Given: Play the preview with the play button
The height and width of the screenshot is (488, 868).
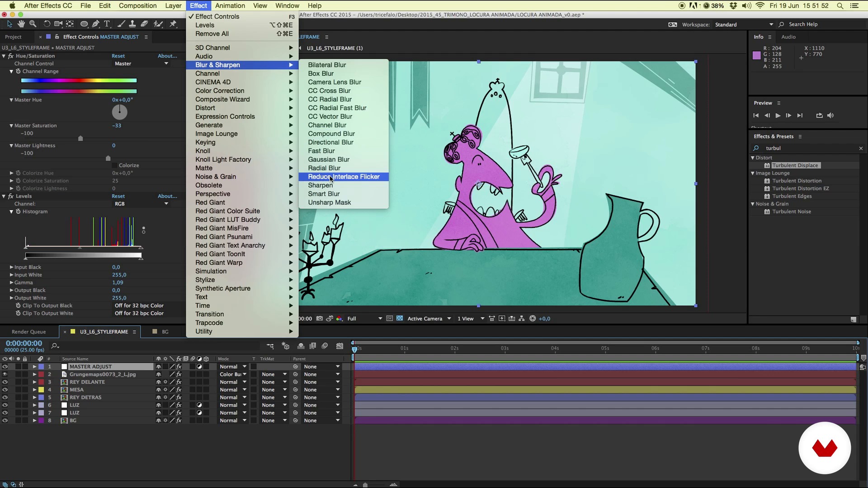Looking at the screenshot, I should [778, 116].
